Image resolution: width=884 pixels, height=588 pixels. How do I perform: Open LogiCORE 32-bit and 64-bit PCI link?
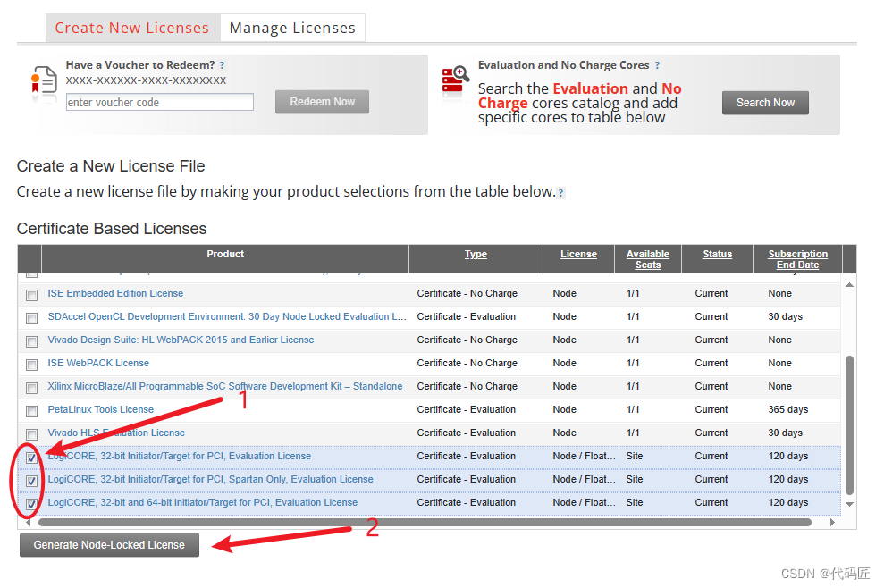click(202, 502)
